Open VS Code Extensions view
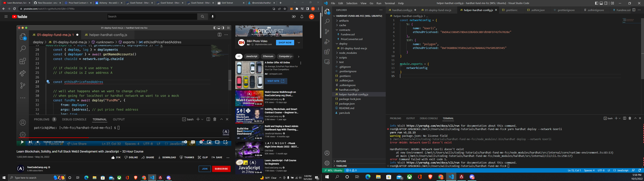This screenshot has height=181, width=644. 327,52
